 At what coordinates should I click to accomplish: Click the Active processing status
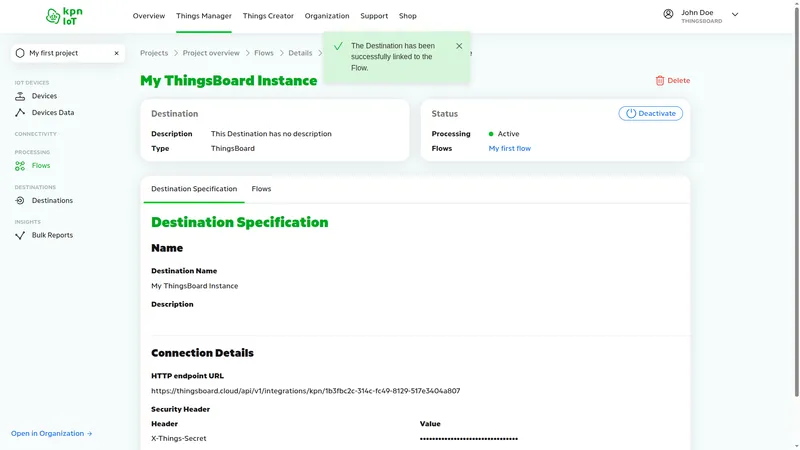[x=504, y=134]
